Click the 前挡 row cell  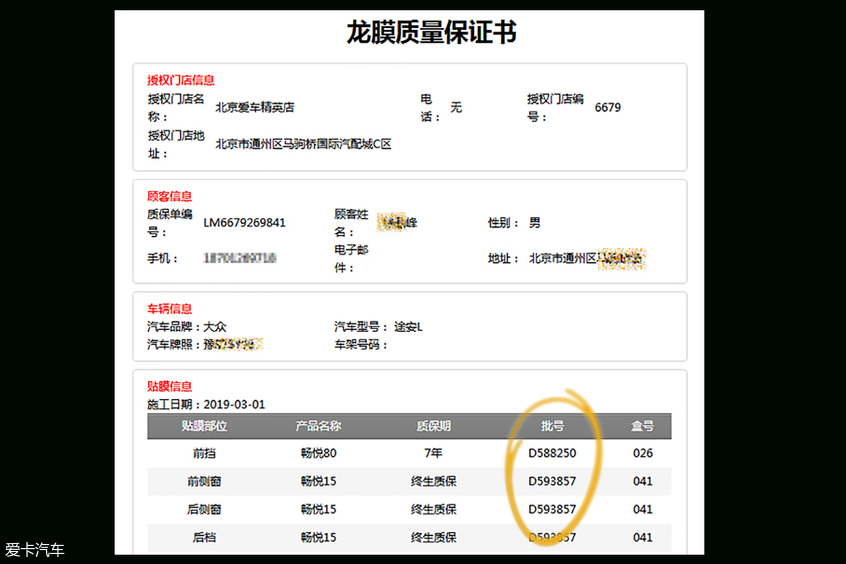(x=204, y=453)
